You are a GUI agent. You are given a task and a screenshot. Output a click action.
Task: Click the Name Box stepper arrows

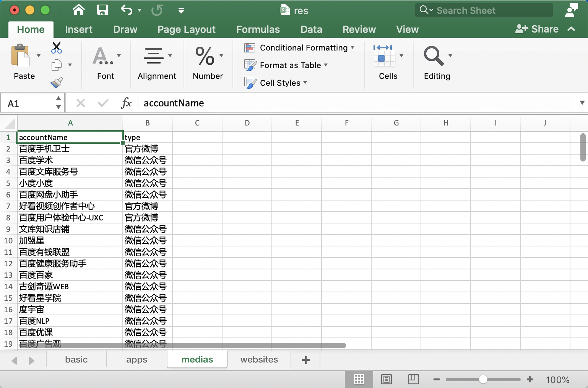tap(58, 103)
